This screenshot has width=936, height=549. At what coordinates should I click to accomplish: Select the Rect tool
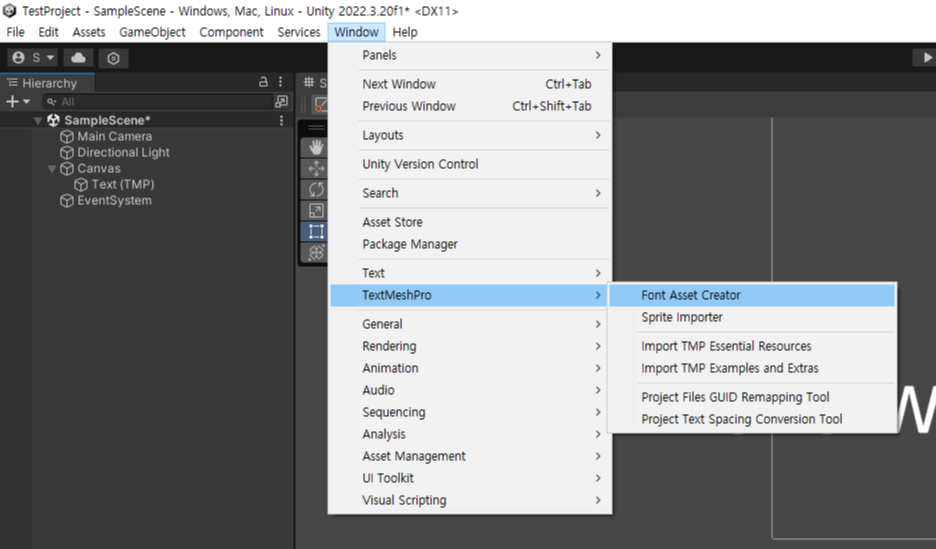coord(316,231)
